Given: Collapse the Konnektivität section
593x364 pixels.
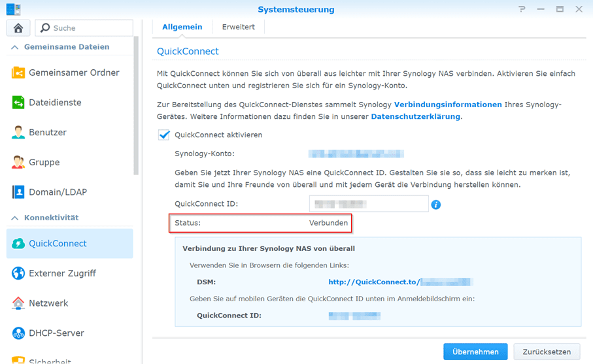Looking at the screenshot, I should [x=15, y=218].
